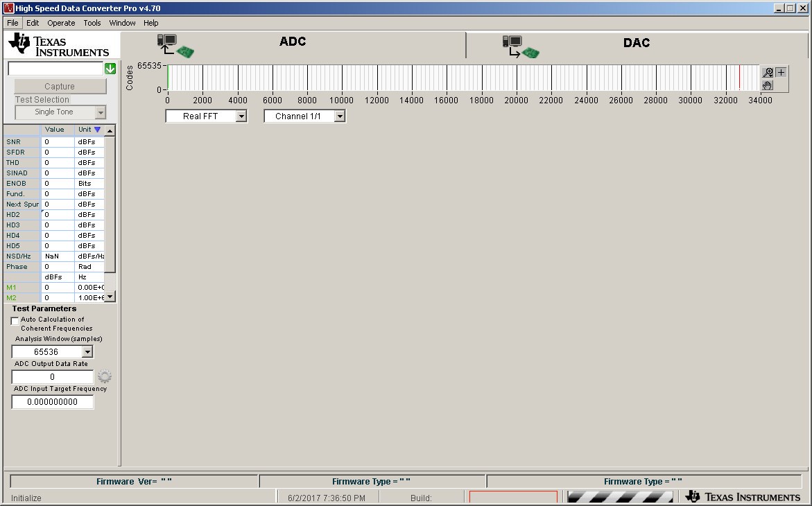Open the File menu

[x=12, y=23]
